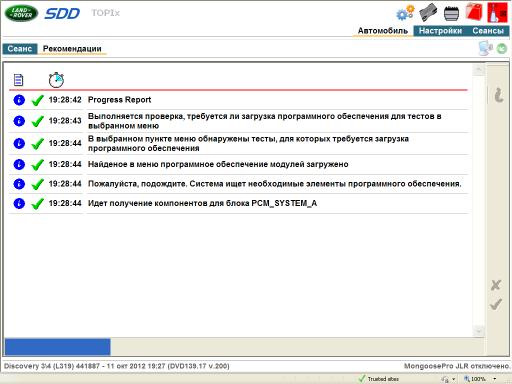Open the gears settings icon
The height and width of the screenshot is (384, 512).
pyautogui.click(x=405, y=13)
